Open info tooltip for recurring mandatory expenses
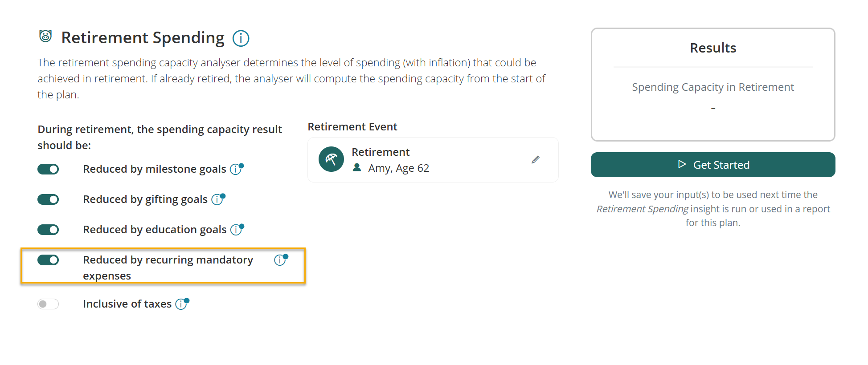Viewport: 868px width, 365px height. [x=280, y=260]
